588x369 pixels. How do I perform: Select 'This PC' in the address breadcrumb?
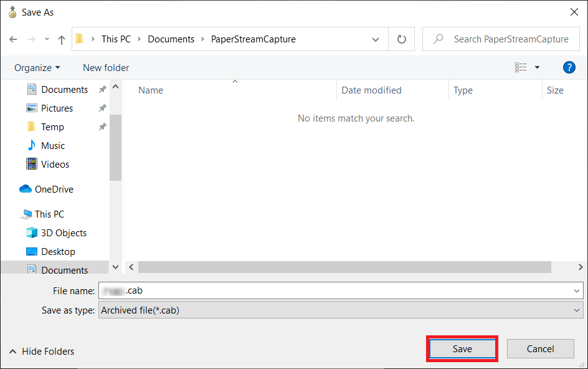tap(116, 39)
